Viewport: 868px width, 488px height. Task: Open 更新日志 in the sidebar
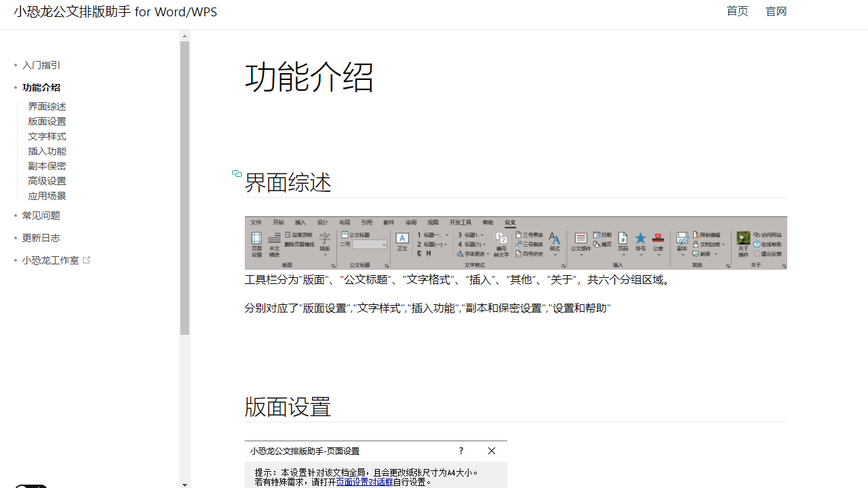click(41, 238)
